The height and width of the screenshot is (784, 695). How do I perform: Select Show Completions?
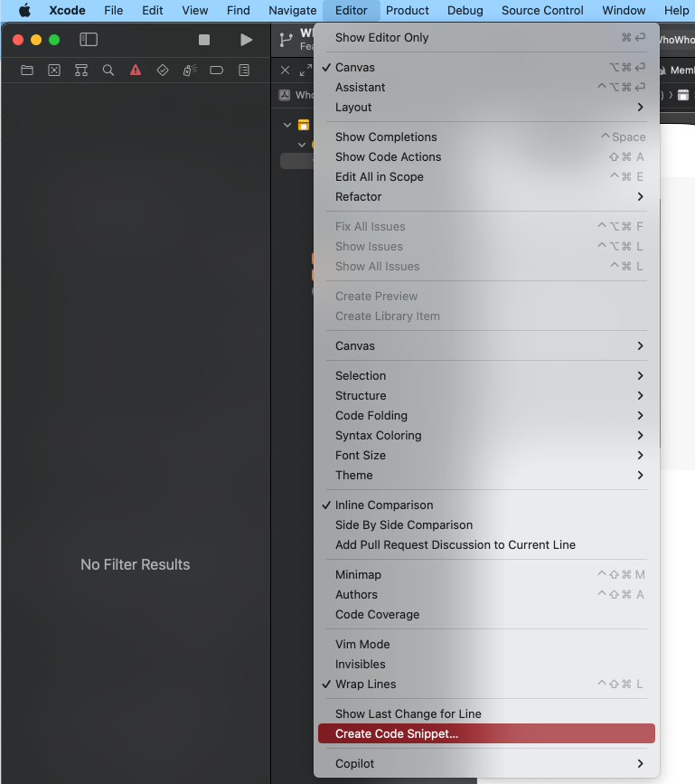click(486, 137)
